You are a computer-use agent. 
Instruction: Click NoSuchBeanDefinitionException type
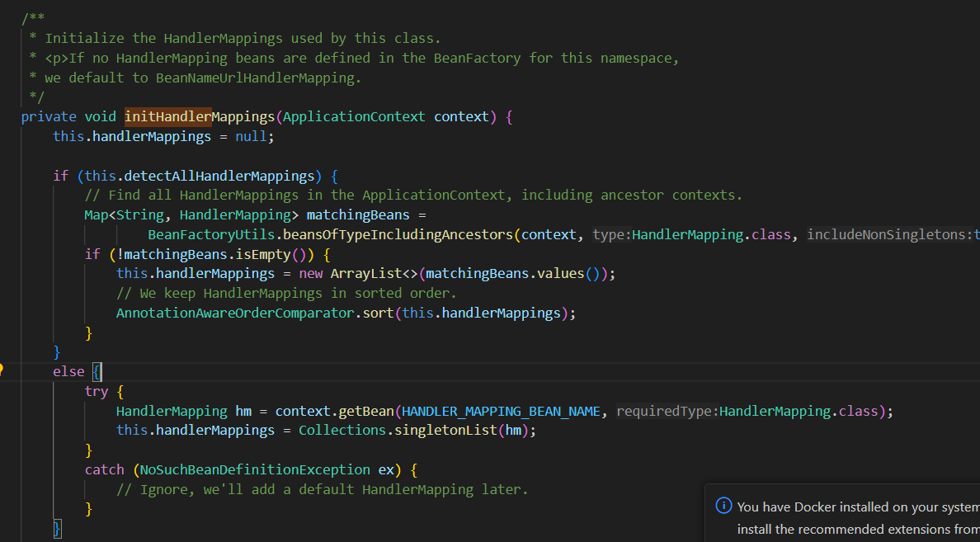click(255, 469)
